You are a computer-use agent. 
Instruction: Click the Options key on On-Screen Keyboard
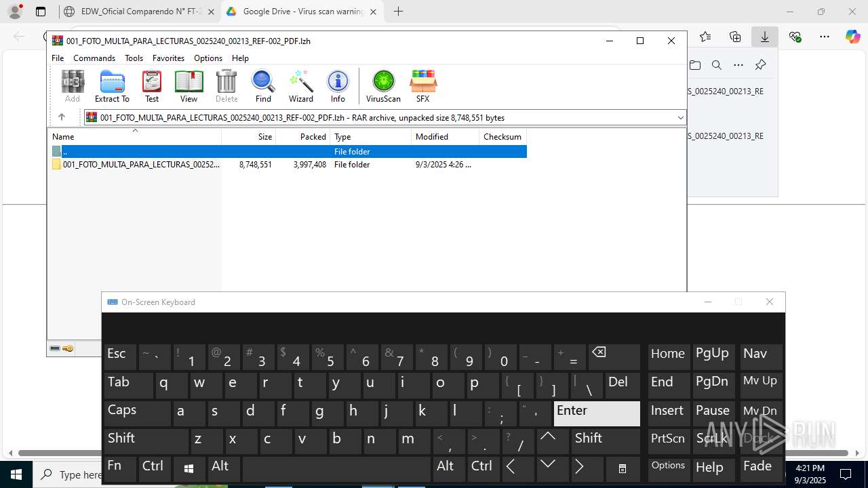[x=668, y=468]
